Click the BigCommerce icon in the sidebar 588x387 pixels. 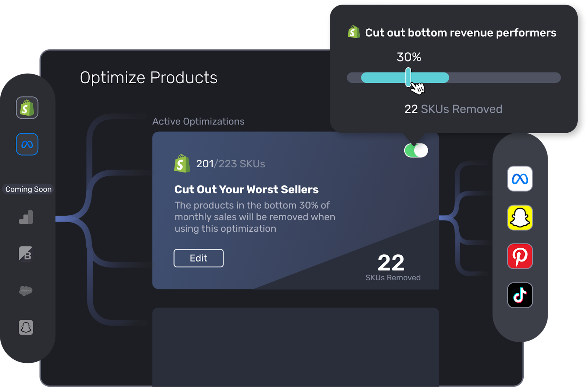pyautogui.click(x=26, y=254)
